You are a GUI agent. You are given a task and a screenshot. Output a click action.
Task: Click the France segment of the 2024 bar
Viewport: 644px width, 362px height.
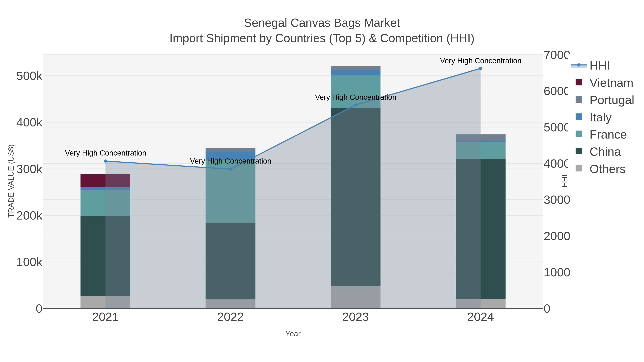[x=480, y=150]
